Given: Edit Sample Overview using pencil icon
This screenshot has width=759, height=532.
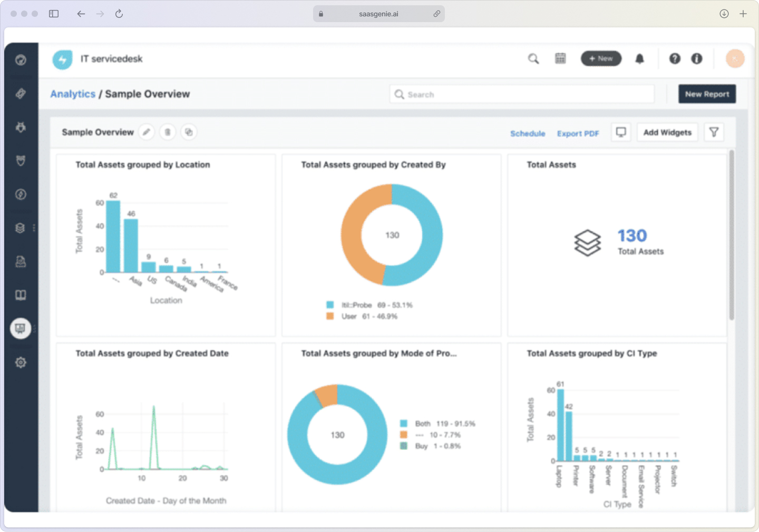Looking at the screenshot, I should (x=147, y=132).
